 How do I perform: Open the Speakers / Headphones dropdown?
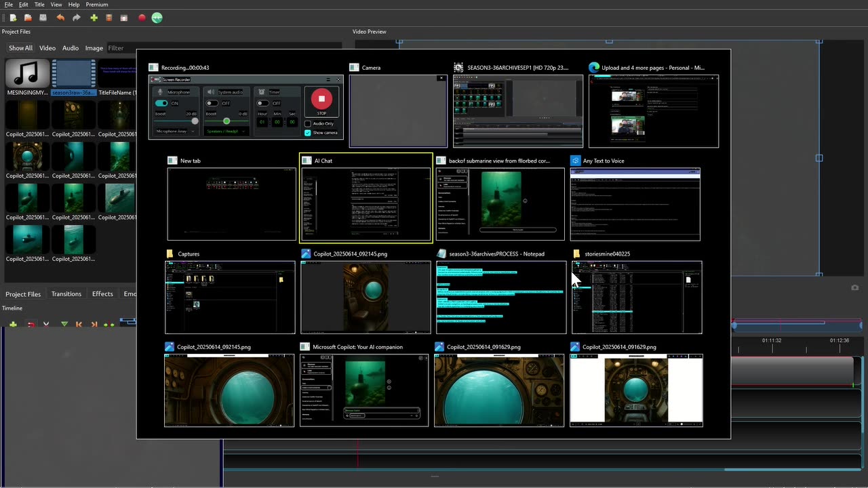(226, 131)
